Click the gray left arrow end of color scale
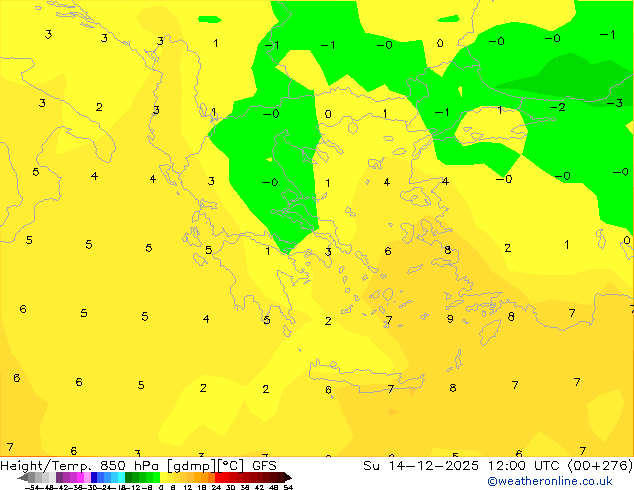 pos(23,477)
